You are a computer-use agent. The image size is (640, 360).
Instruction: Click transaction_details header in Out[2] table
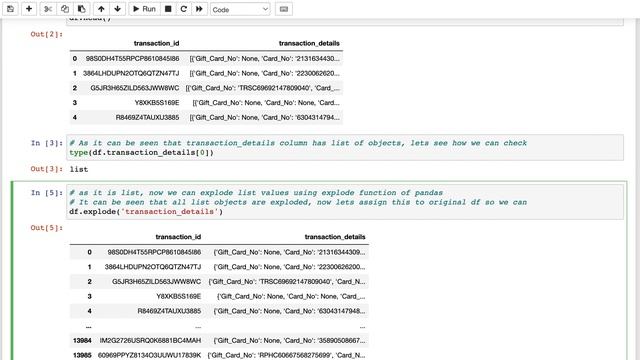(x=309, y=43)
